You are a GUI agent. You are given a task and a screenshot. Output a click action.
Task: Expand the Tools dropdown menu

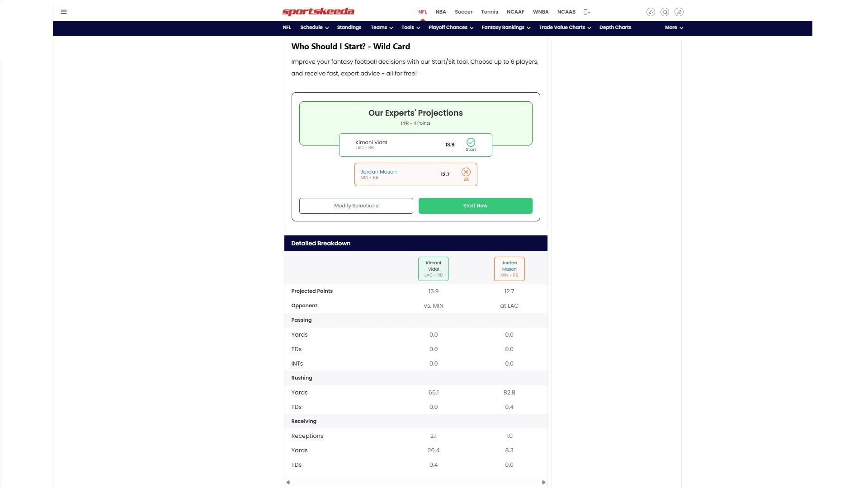click(x=410, y=28)
